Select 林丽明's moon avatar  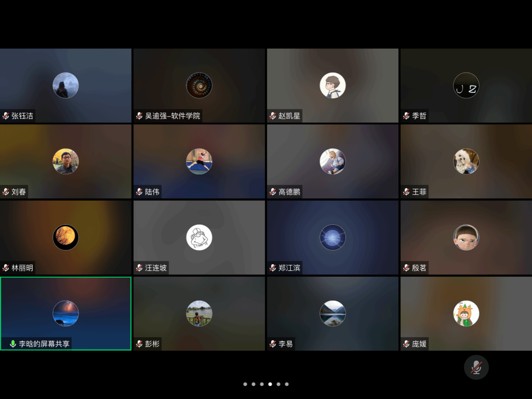(x=66, y=237)
